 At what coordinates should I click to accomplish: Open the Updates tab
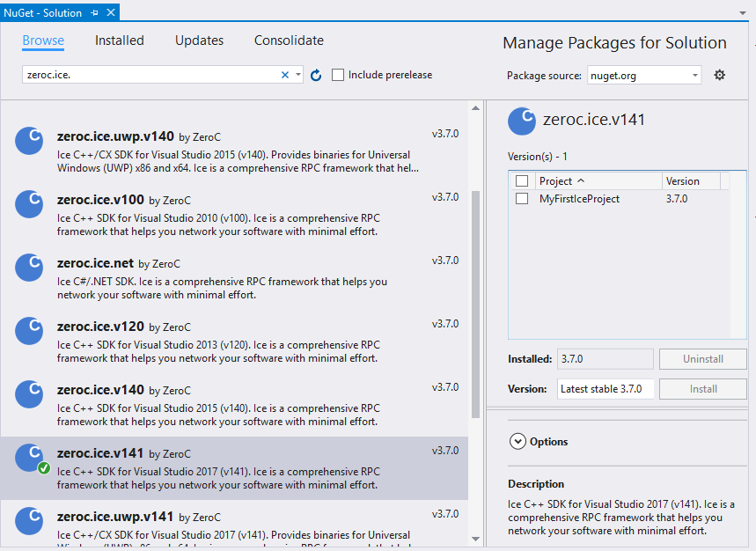(199, 40)
